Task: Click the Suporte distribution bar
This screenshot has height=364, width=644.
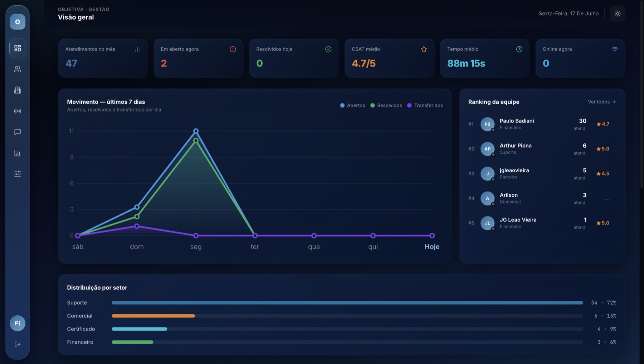Action: pyautogui.click(x=347, y=302)
